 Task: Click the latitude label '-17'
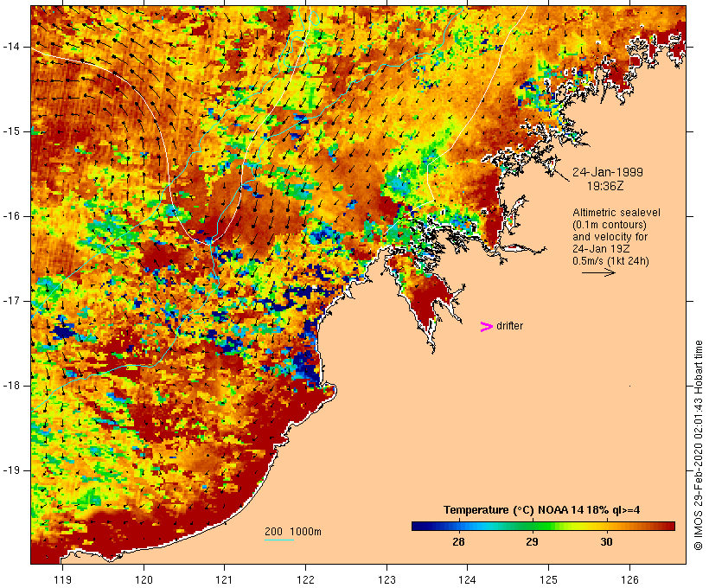tap(11, 301)
